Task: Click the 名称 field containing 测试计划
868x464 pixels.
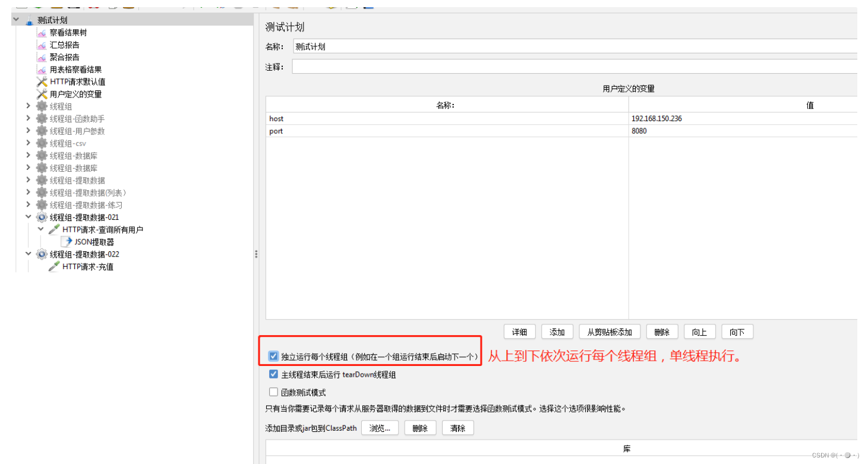Action: tap(575, 46)
